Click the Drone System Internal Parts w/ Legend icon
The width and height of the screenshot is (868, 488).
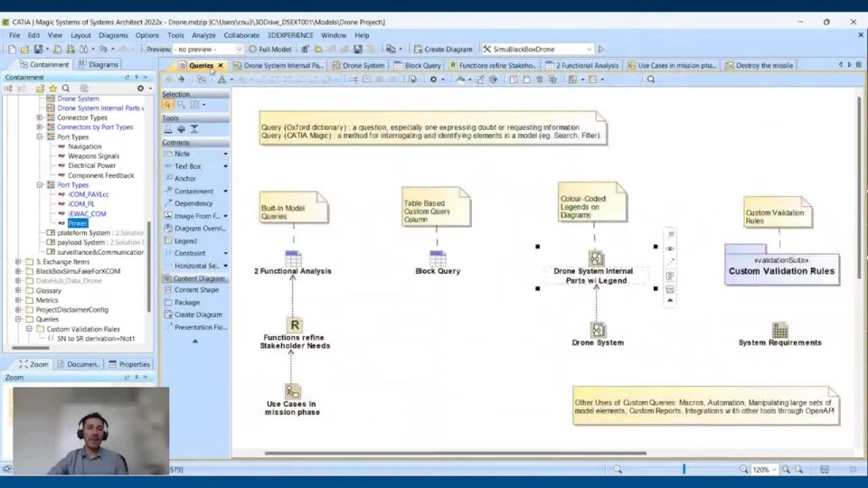pos(596,258)
